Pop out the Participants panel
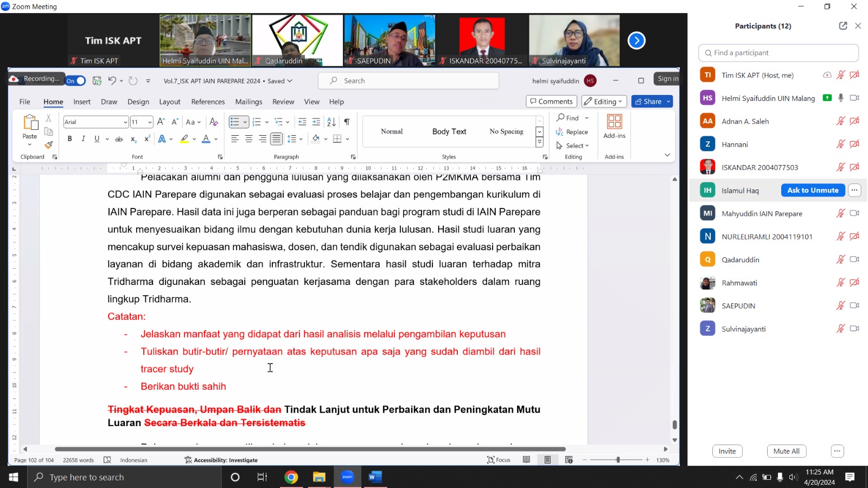This screenshot has height=488, width=868. 843,26
